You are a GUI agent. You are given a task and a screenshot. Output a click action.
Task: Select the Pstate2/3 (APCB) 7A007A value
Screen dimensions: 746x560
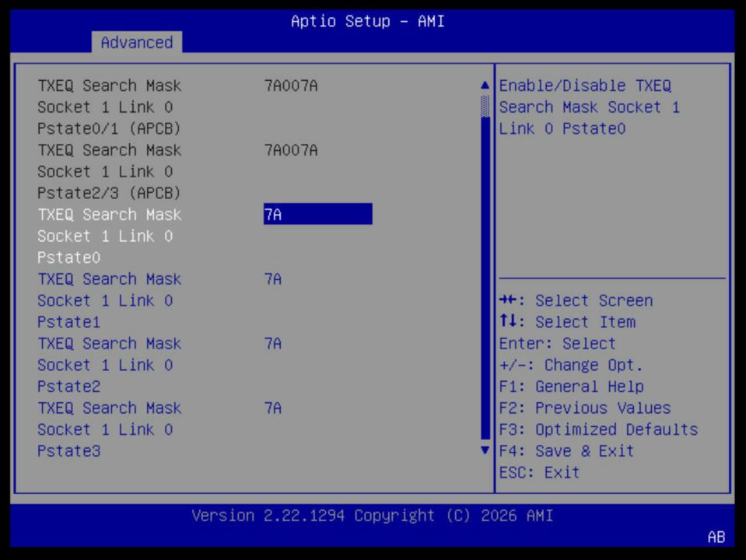[x=291, y=150]
